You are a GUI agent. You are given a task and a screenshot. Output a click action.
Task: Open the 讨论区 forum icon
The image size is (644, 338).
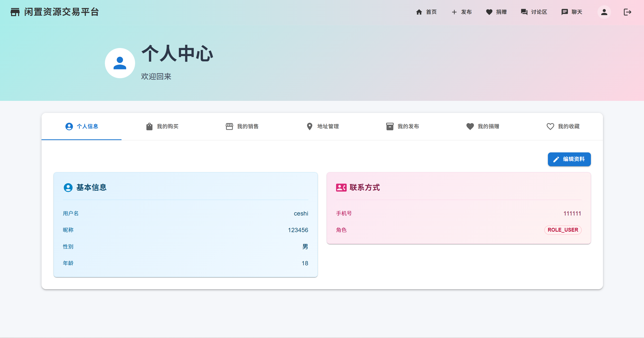pos(524,12)
